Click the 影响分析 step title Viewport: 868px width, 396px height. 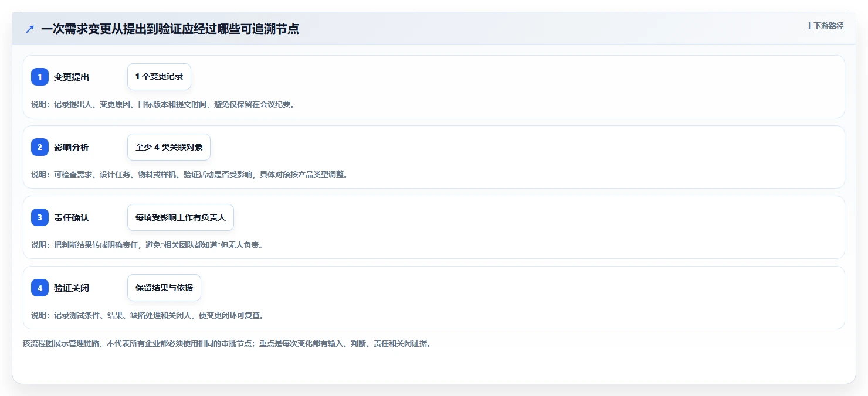[72, 147]
